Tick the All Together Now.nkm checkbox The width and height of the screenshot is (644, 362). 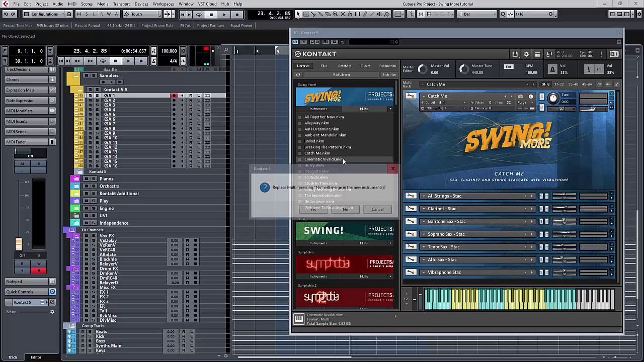pyautogui.click(x=300, y=117)
